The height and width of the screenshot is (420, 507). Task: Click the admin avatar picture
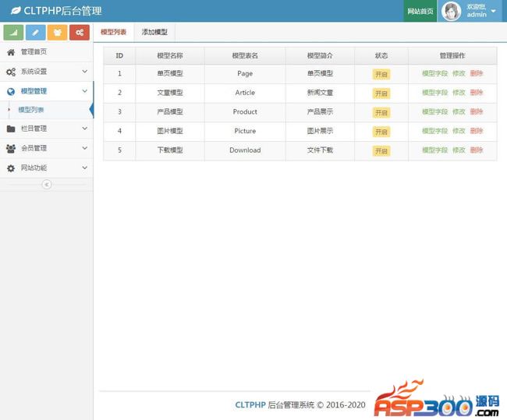(451, 11)
